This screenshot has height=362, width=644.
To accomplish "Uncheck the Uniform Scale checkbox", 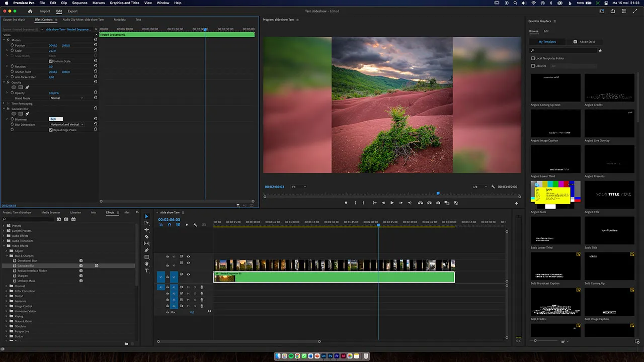I will coord(50,61).
